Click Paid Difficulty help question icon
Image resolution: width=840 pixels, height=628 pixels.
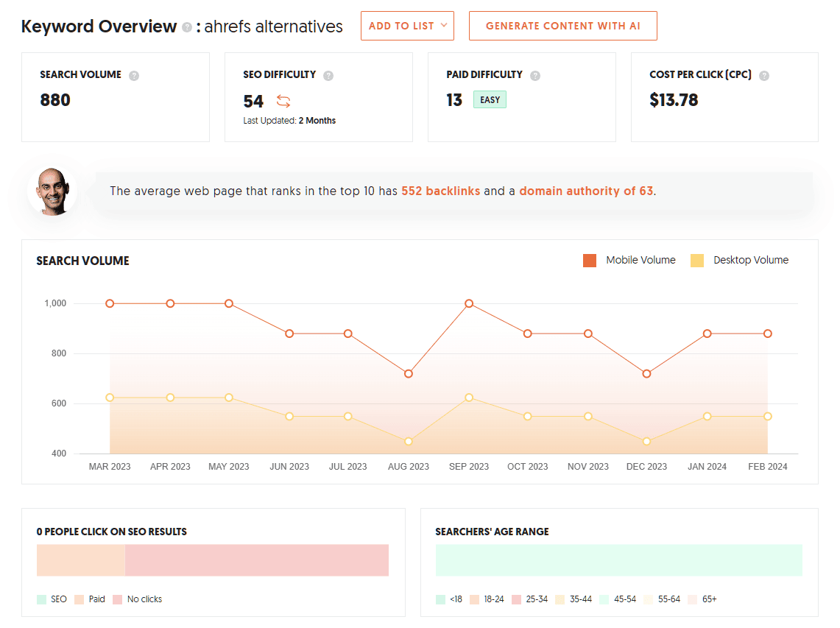pyautogui.click(x=535, y=76)
